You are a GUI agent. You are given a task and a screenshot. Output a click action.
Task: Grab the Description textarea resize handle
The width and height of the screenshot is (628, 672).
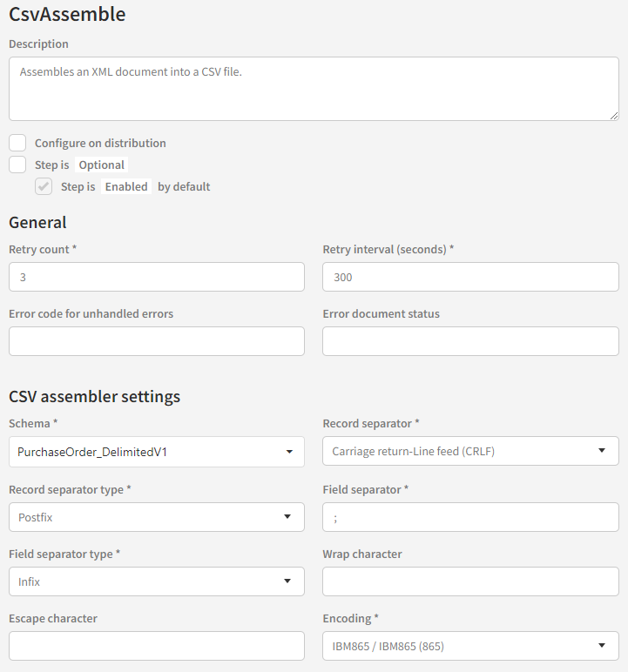coord(613,115)
